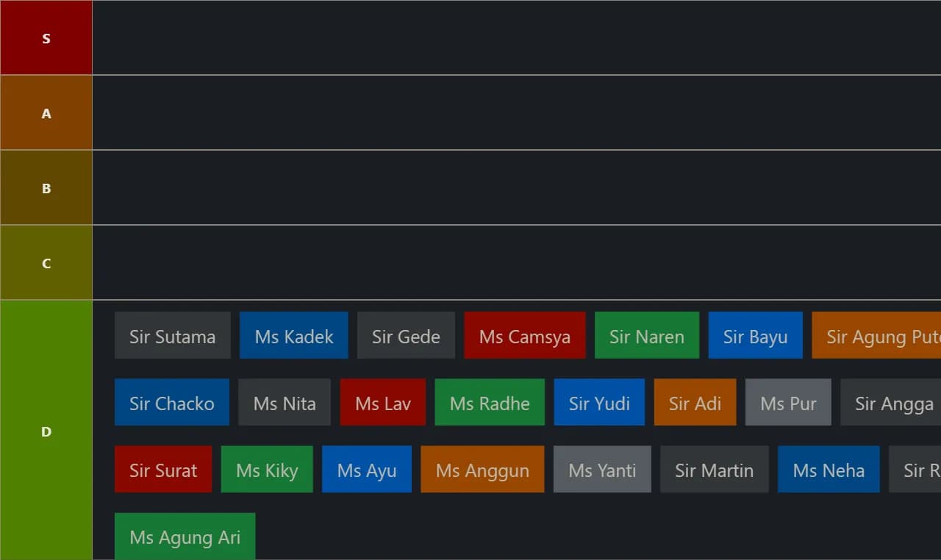This screenshot has width=941, height=560.
Task: Click the Ms Kadek card
Action: pos(294,336)
